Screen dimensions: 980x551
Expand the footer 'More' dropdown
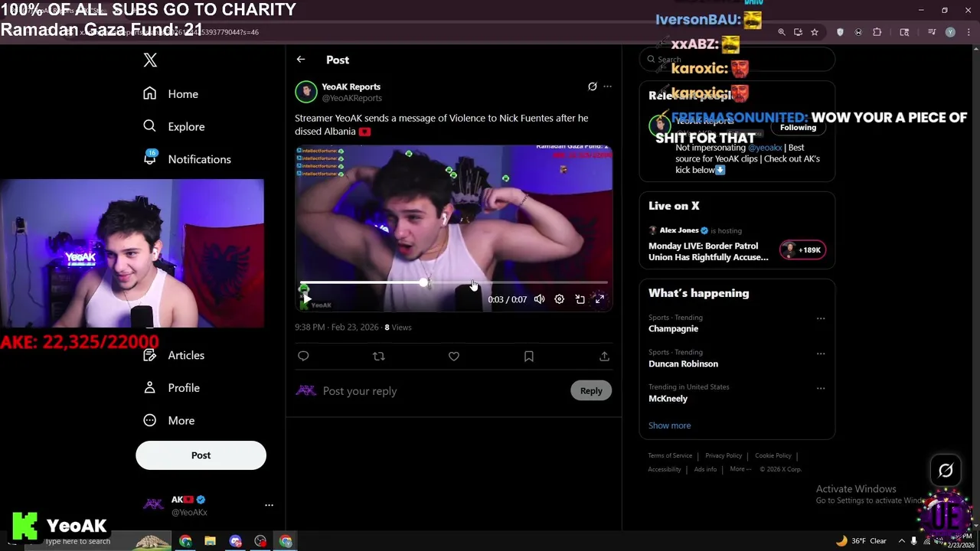pos(740,469)
